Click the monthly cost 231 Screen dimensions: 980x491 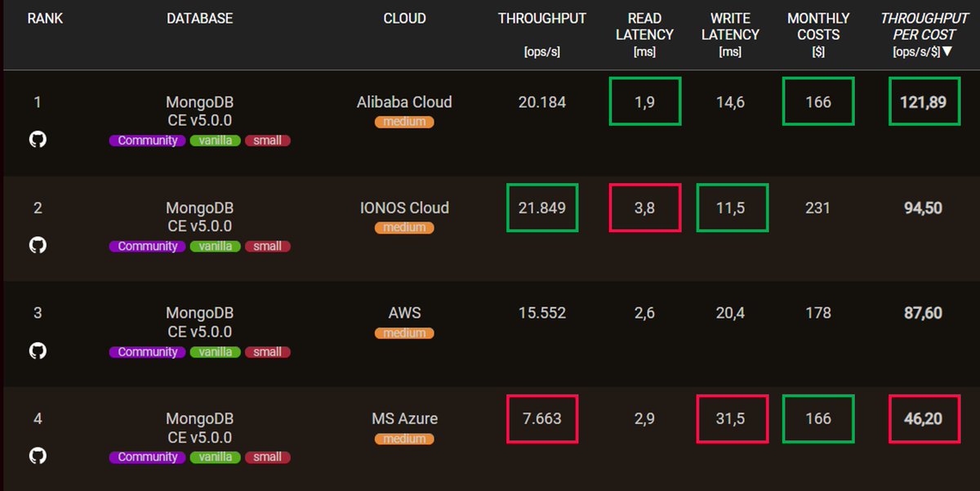tap(818, 208)
